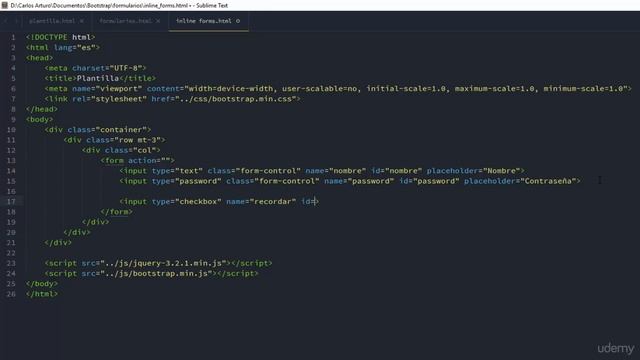The width and height of the screenshot is (640, 360).
Task: Click the rel="stylesheet" attribute
Action: pyautogui.click(x=109, y=99)
